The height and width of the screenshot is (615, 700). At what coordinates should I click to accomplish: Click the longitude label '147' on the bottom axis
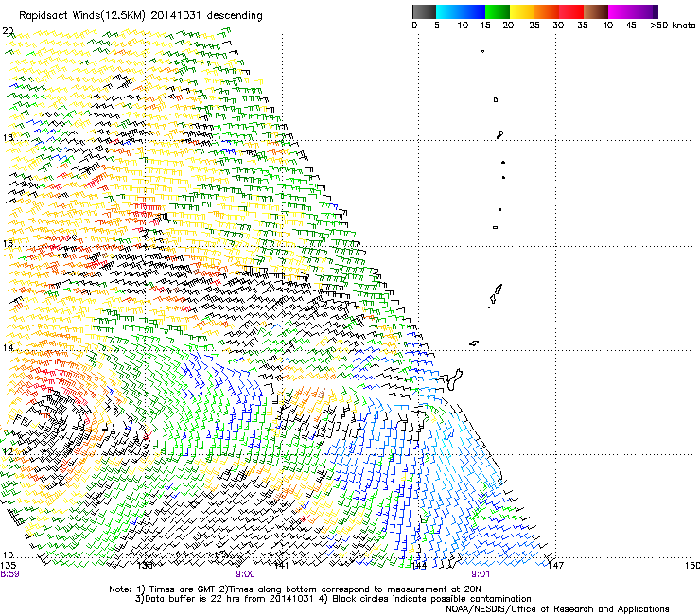(x=556, y=566)
